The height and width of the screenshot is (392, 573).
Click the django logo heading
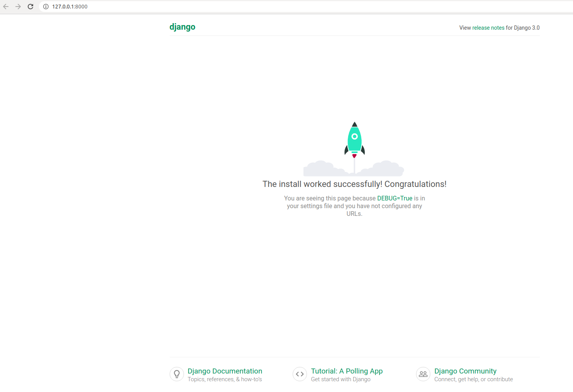182,27
